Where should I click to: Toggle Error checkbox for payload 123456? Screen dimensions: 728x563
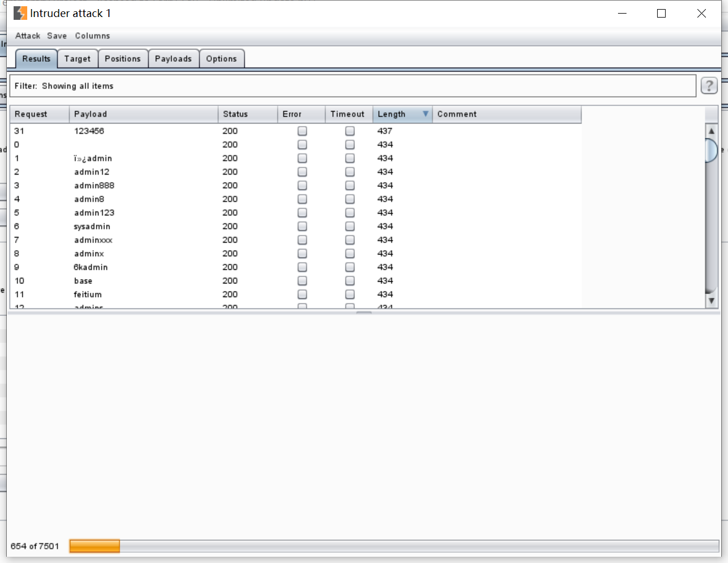(302, 131)
